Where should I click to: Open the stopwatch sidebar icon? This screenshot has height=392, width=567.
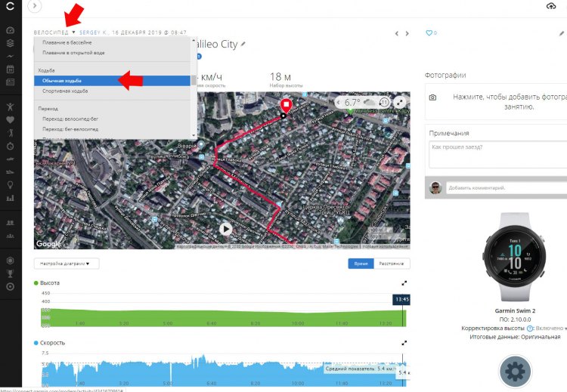coord(11,146)
